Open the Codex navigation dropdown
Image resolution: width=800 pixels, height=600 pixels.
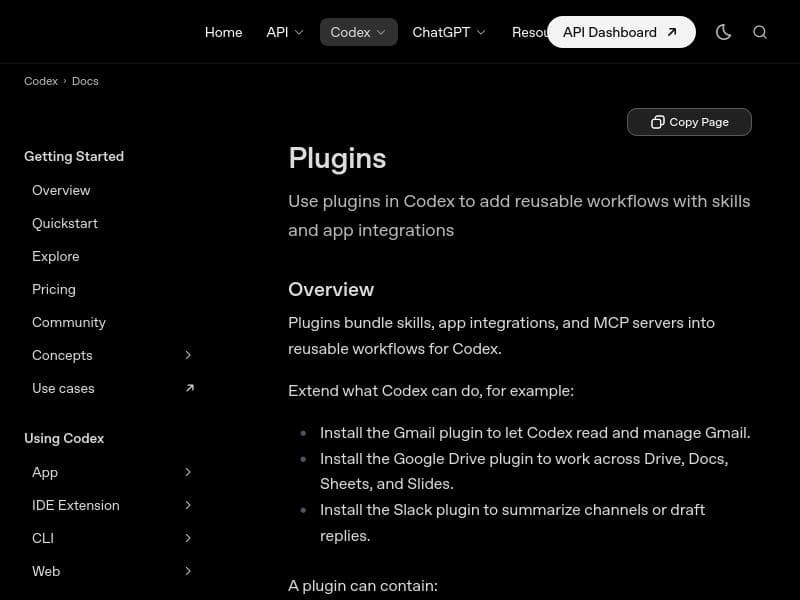358,32
